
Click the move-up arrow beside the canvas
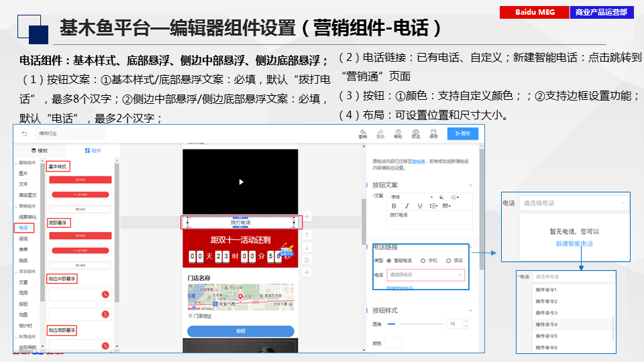point(307,235)
